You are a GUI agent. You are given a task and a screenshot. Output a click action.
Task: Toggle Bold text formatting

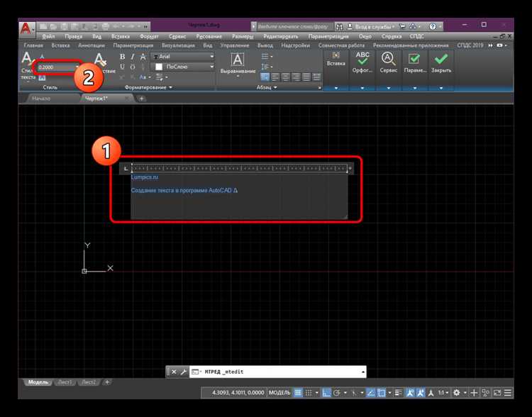pyautogui.click(x=123, y=57)
